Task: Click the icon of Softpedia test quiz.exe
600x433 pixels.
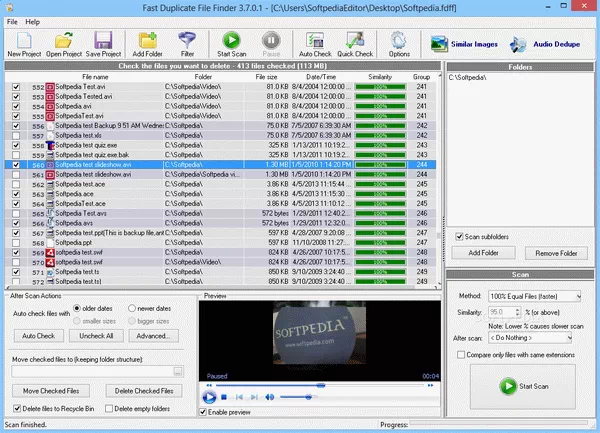Action: click(50, 145)
